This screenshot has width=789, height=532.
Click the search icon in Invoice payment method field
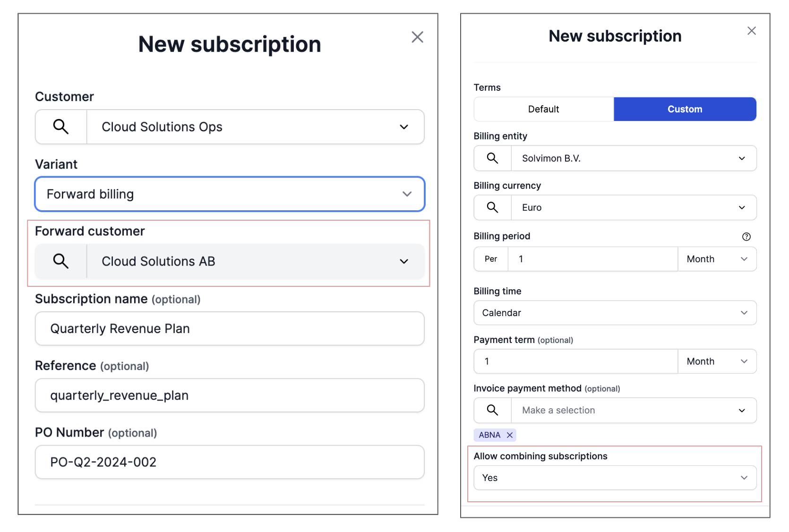pyautogui.click(x=492, y=410)
